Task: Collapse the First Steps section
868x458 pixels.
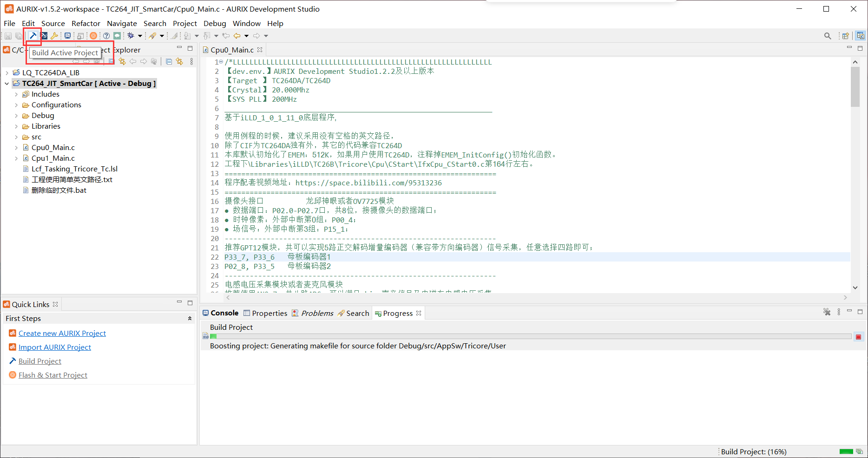Action: pyautogui.click(x=190, y=318)
